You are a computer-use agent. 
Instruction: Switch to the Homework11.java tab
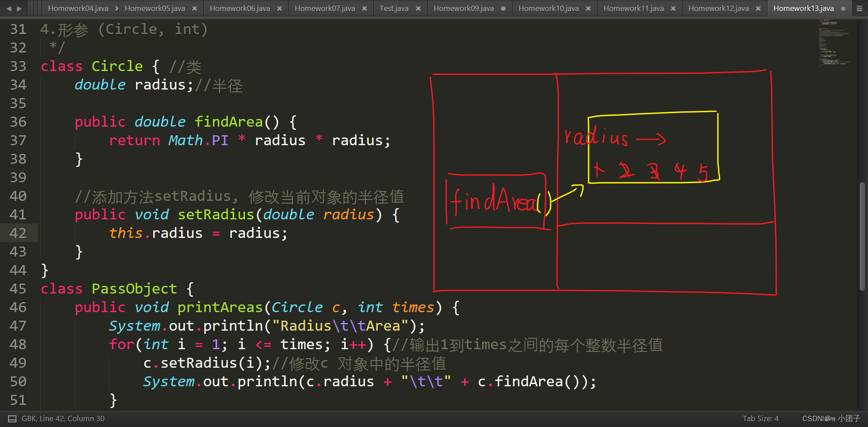(633, 8)
